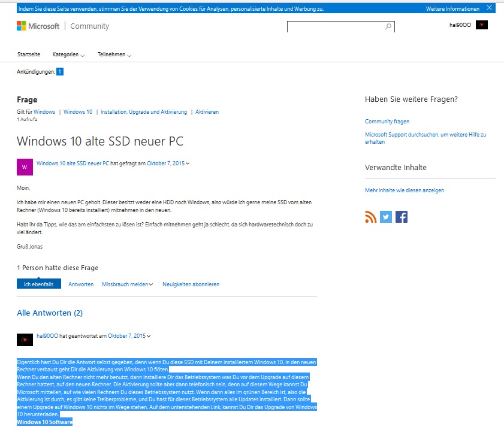Click the Microsoft logo

pyautogui.click(x=38, y=26)
